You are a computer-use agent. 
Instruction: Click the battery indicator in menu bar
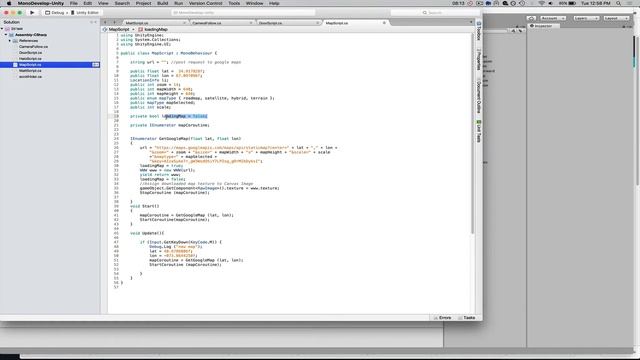click(568, 3)
